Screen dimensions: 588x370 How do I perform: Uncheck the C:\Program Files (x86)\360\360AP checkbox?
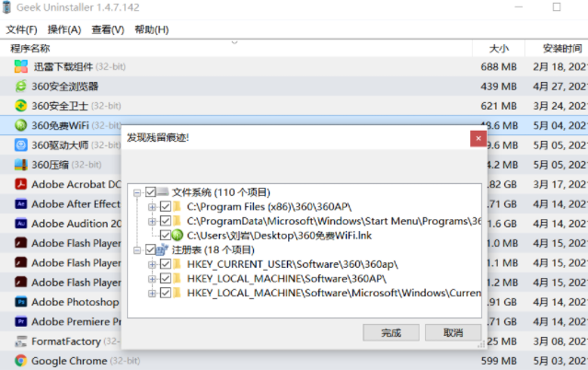coord(166,206)
